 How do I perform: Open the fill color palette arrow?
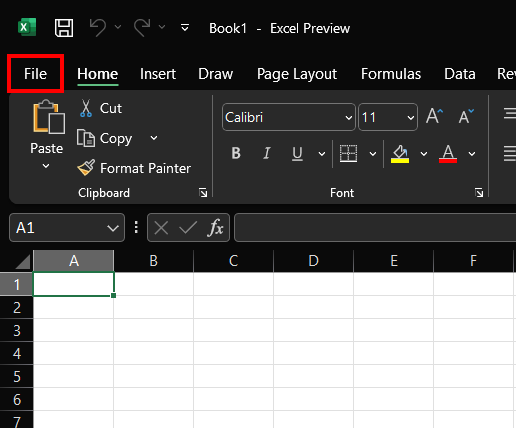[424, 154]
